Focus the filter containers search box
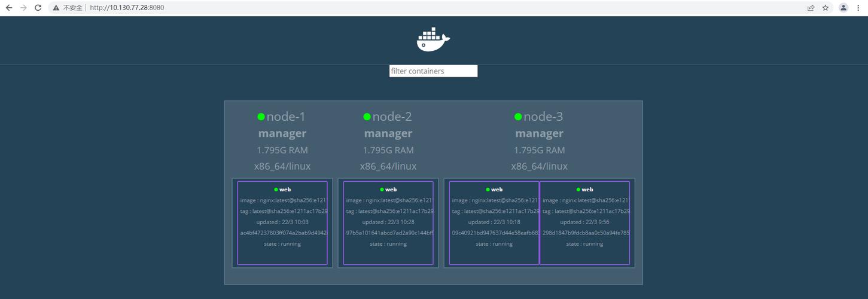Screen dimensions: 868x299 pos(433,71)
